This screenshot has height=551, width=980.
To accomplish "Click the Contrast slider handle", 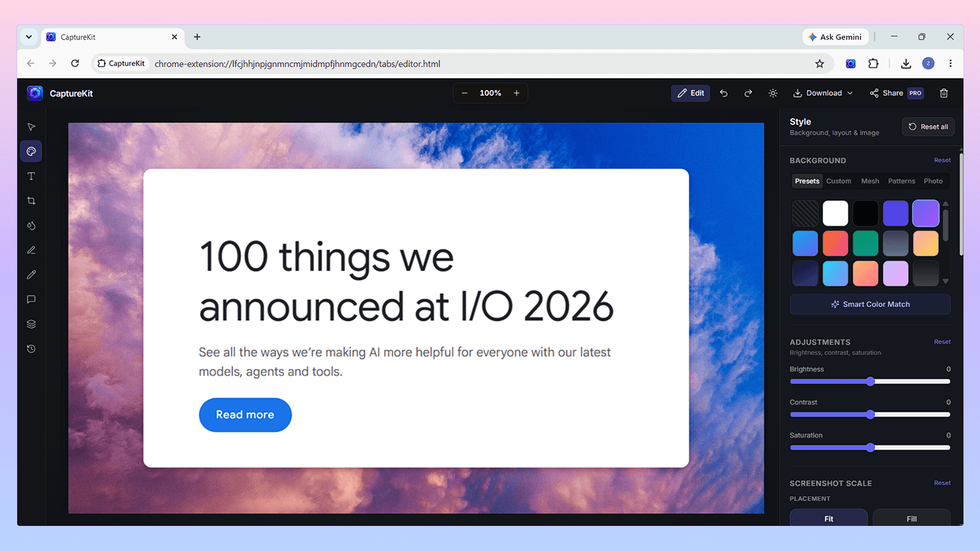I will (x=870, y=414).
